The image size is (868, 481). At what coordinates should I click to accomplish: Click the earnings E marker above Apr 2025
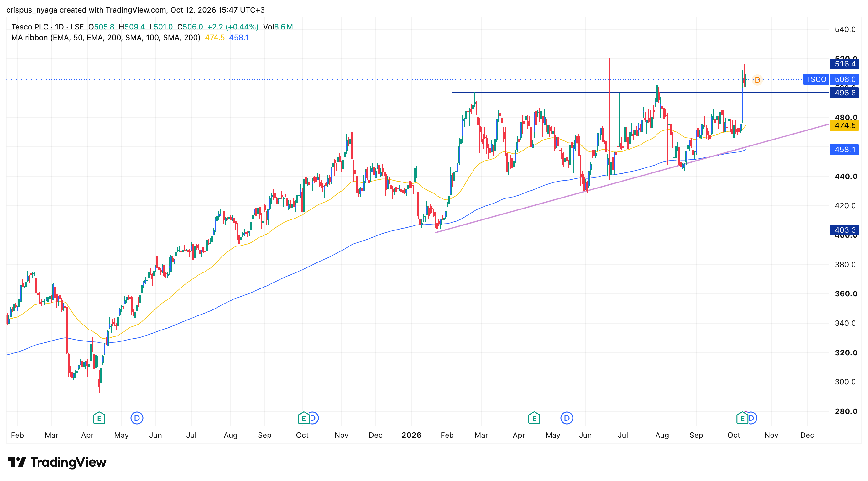coord(99,418)
